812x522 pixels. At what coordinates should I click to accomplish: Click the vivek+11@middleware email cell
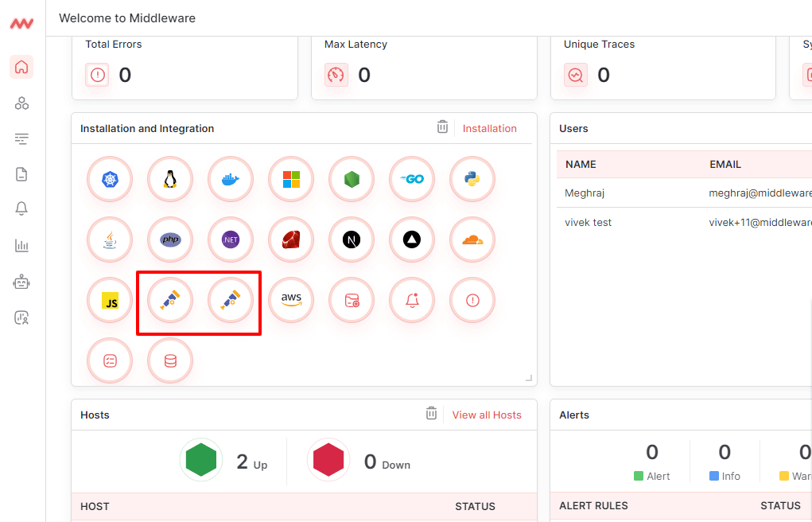coord(760,222)
